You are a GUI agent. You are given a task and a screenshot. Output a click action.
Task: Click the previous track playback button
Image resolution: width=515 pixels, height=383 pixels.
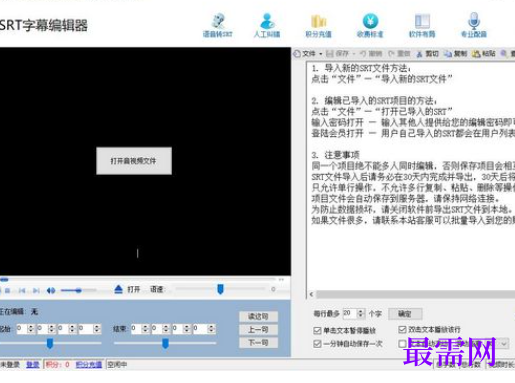[x=22, y=290]
